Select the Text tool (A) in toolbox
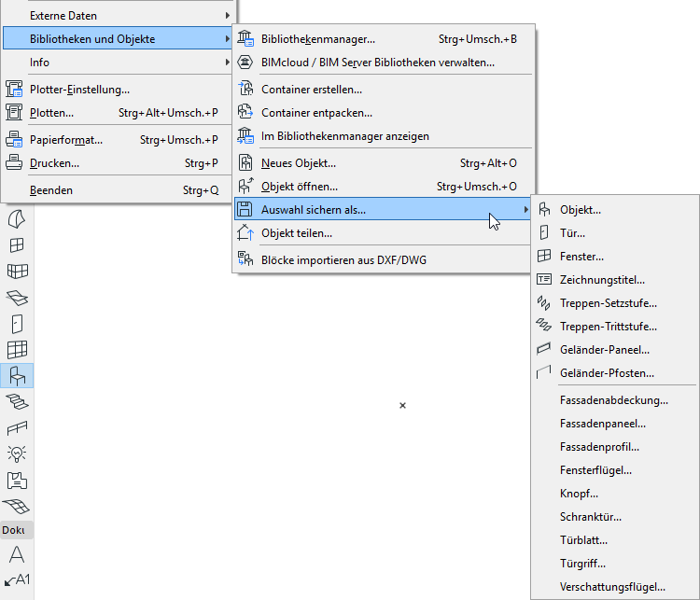Image resolution: width=700 pixels, height=600 pixels. click(x=17, y=554)
